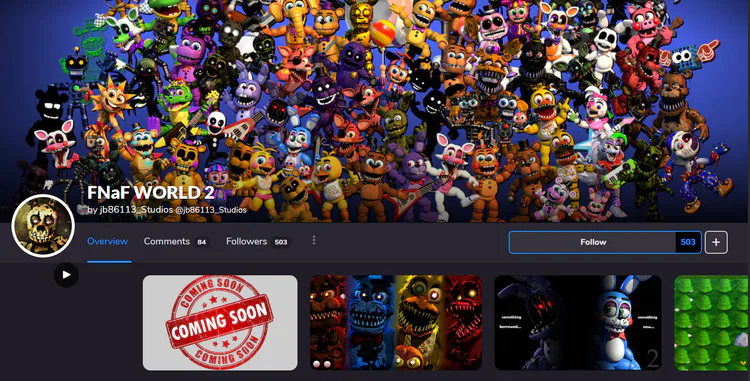
Task: Open the three-dot more options menu
Action: [x=314, y=240]
